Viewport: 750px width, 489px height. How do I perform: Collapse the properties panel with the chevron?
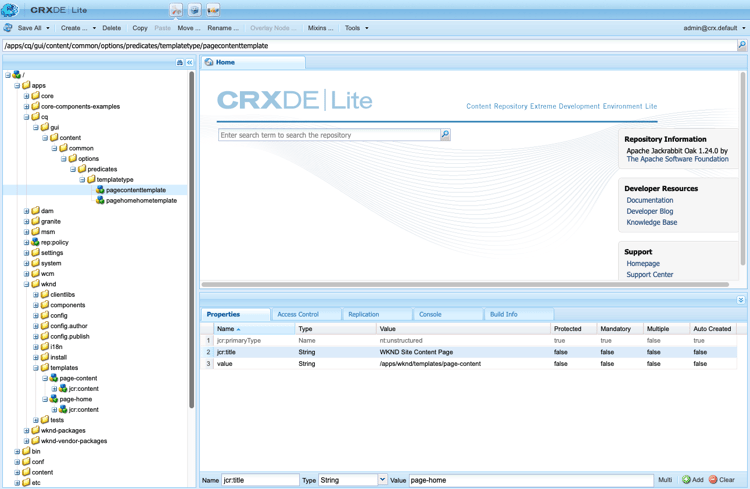coord(740,300)
